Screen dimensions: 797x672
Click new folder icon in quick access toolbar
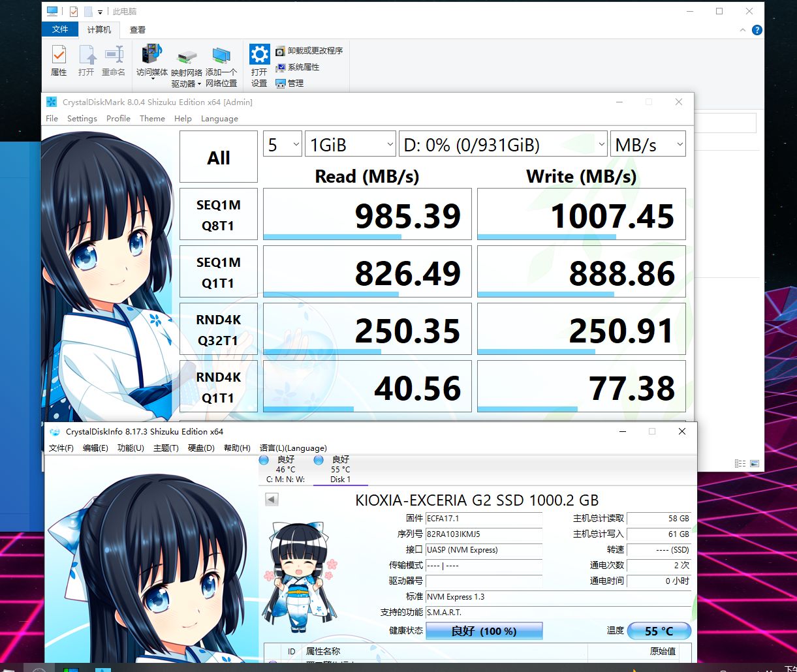tap(87, 12)
